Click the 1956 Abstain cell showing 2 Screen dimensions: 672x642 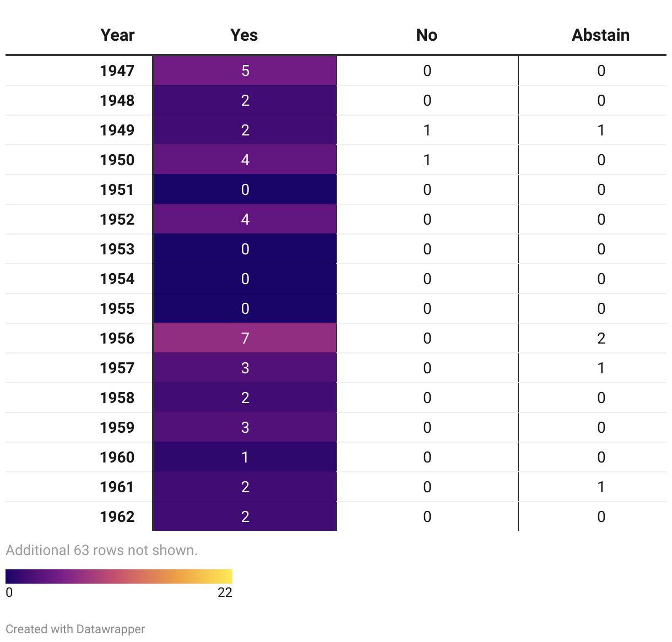click(601, 338)
